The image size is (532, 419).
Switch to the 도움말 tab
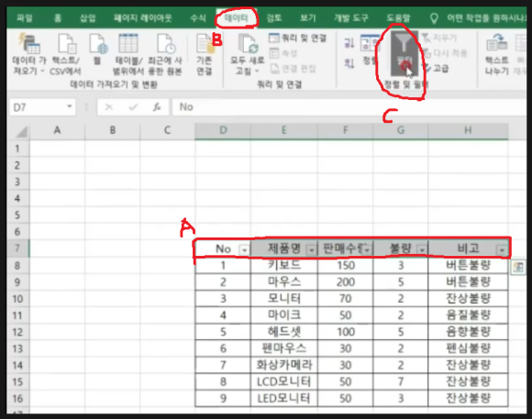point(398,17)
